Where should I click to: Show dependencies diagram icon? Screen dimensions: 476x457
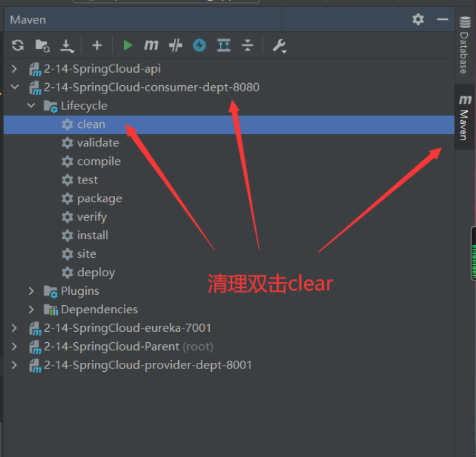[224, 45]
